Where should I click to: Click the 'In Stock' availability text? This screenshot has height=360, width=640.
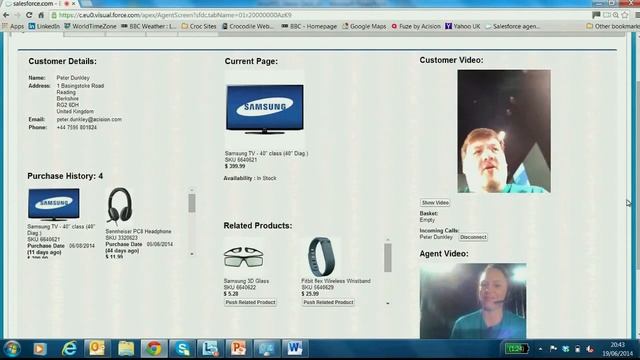[x=267, y=178]
